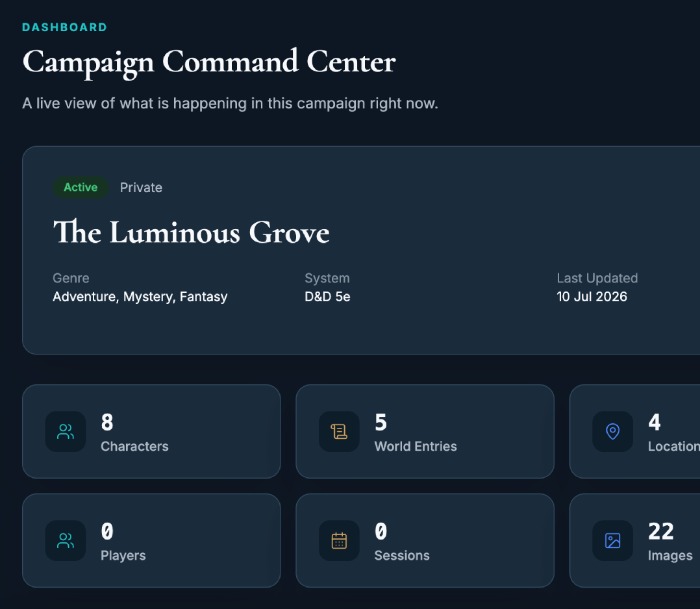This screenshot has width=700, height=609.
Task: Click the live view subtitle text
Action: point(231,103)
